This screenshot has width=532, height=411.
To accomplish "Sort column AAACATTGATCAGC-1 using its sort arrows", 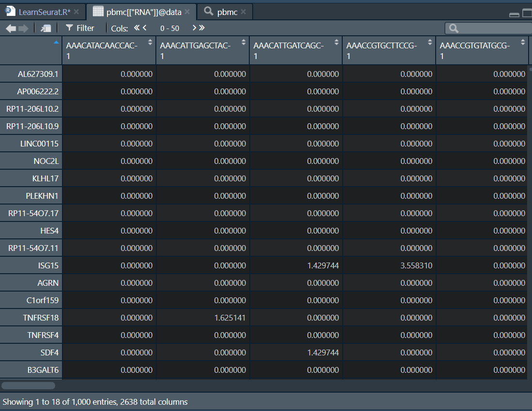I will (x=336, y=43).
